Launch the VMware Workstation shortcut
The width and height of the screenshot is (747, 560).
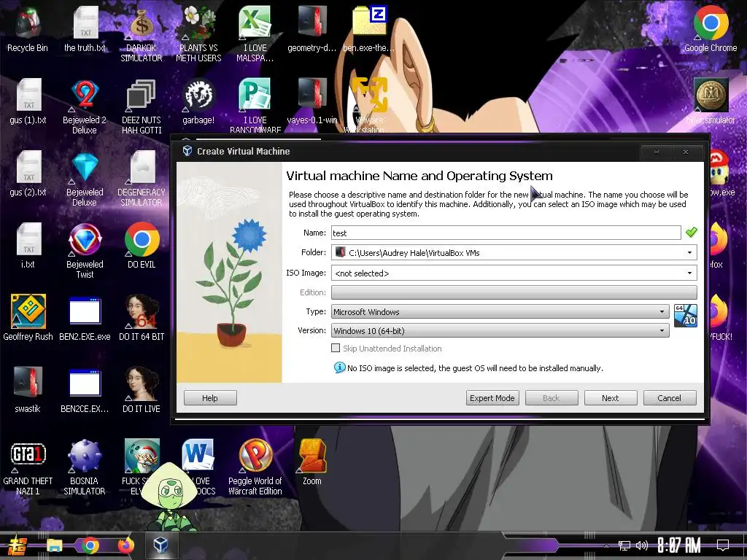[369, 105]
